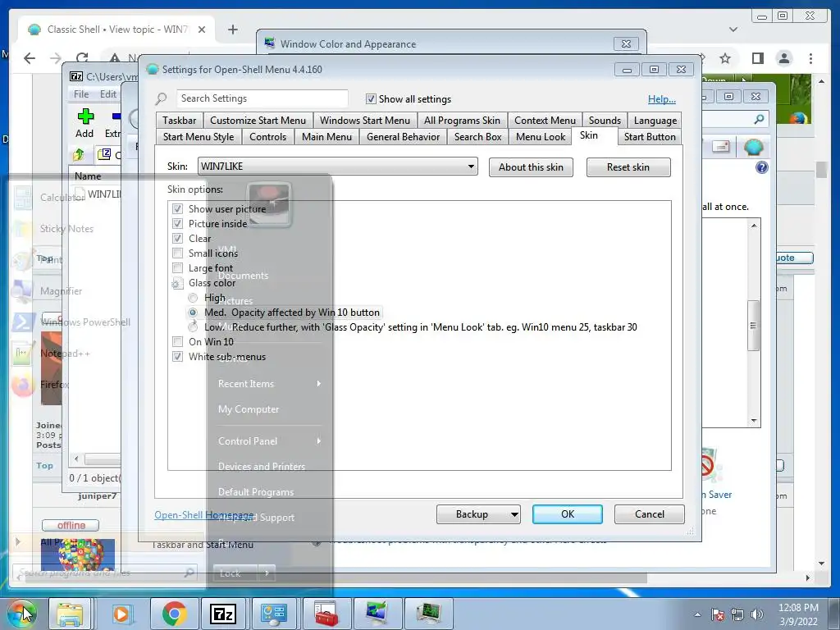The image size is (840, 630).
Task: Click the 7-Zip Add button
Action: coord(84,123)
